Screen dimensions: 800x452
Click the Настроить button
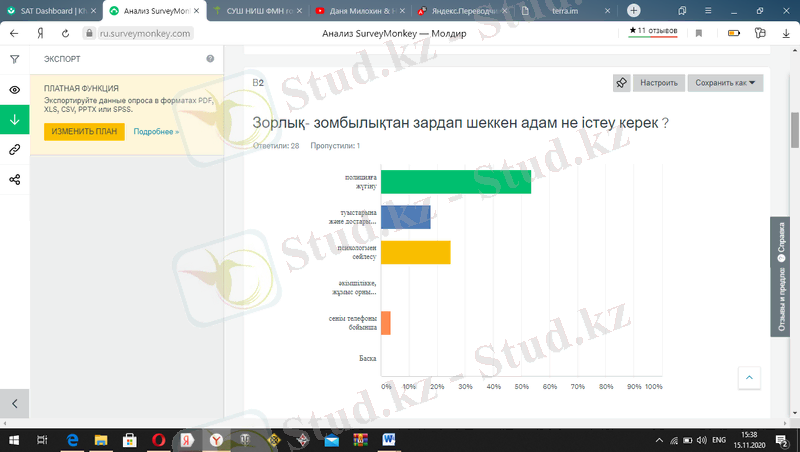click(659, 83)
